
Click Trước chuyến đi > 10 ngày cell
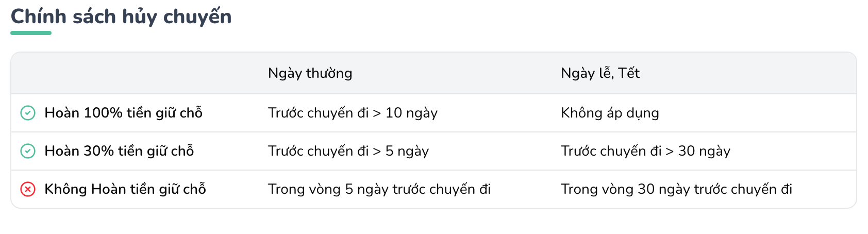(x=353, y=113)
